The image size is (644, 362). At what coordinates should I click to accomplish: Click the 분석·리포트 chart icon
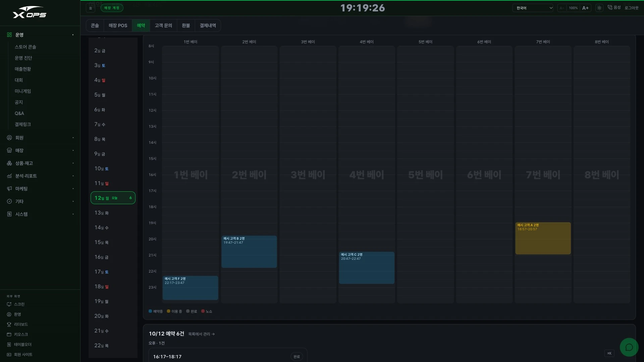coord(9,176)
